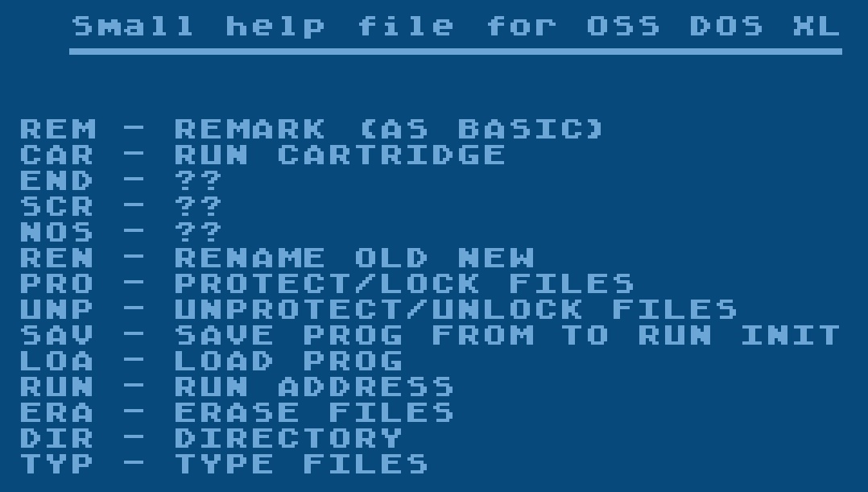Click "SAVE PROG FROM TO RUN INIT" text
868x492 pixels.
pyautogui.click(x=507, y=335)
